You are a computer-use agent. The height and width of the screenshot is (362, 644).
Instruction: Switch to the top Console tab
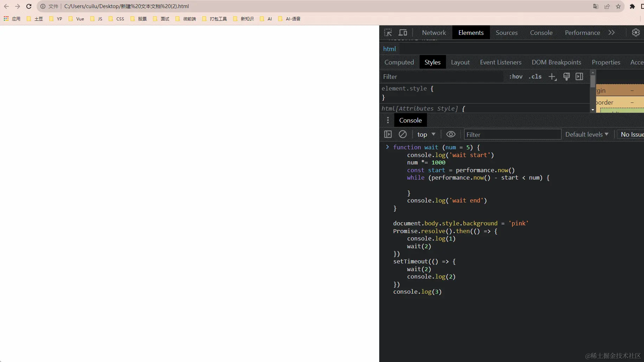tap(541, 32)
